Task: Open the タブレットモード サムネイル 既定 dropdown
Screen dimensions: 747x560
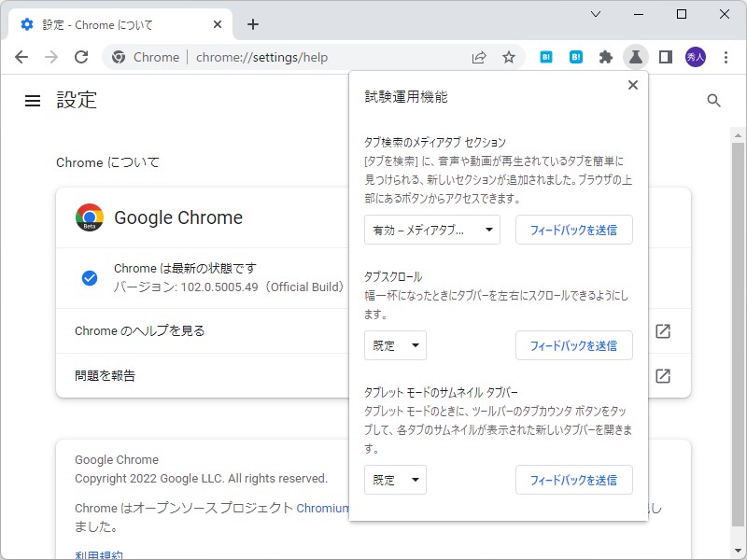Action: 395,480
